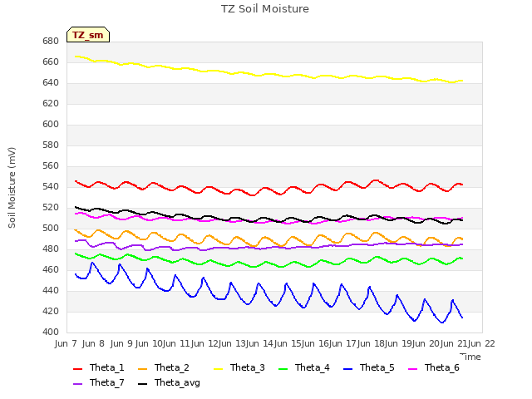
Task: Select the Theta_6 legend label
Action: 441,367
